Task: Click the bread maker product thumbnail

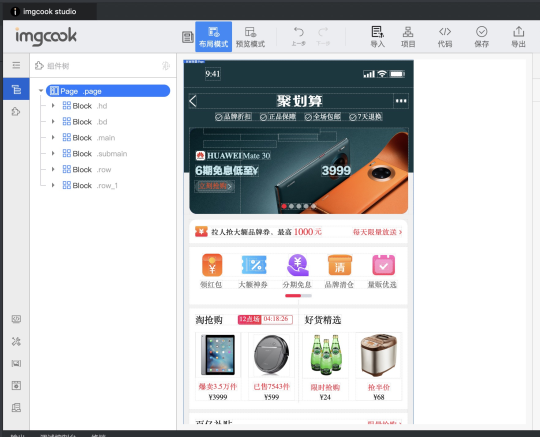Action: (378, 355)
